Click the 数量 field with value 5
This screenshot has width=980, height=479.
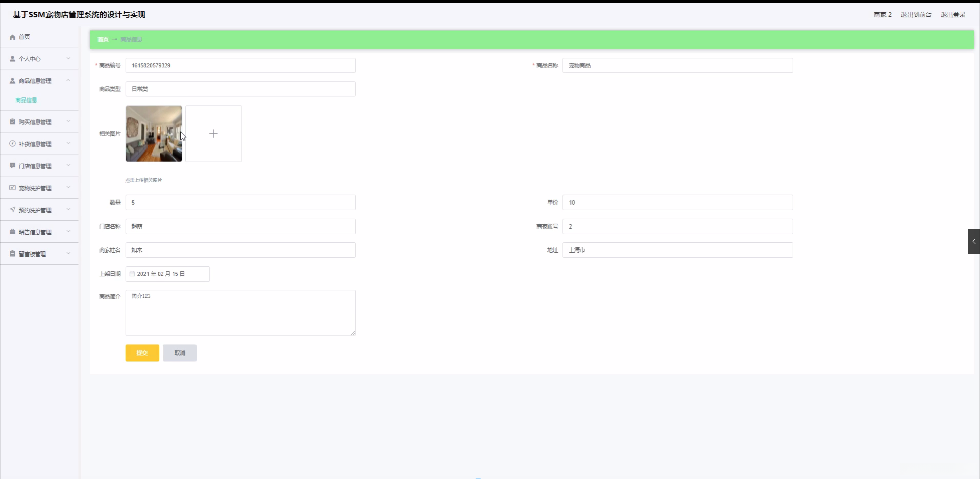pyautogui.click(x=240, y=203)
